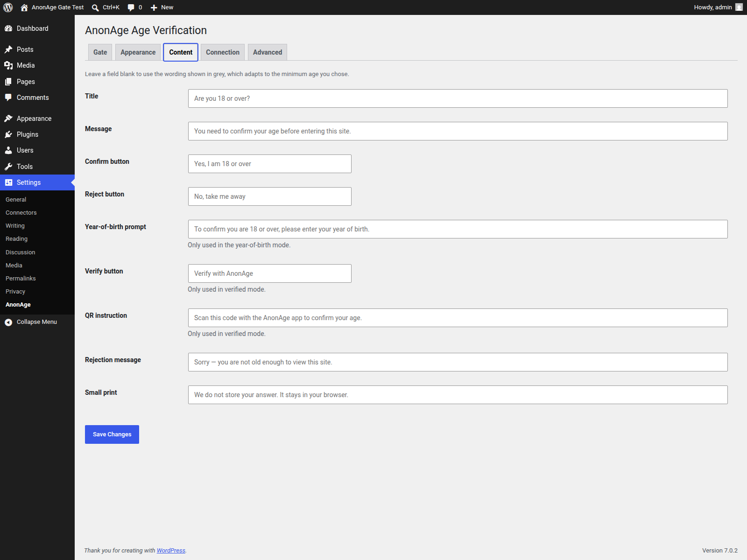This screenshot has width=747, height=560.
Task: Select the Content tab
Action: coord(181,52)
